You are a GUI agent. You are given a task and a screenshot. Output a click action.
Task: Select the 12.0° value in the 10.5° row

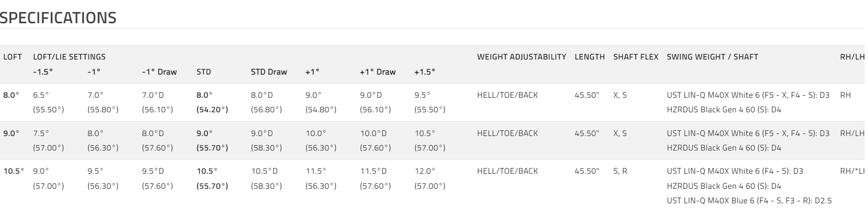coord(425,171)
